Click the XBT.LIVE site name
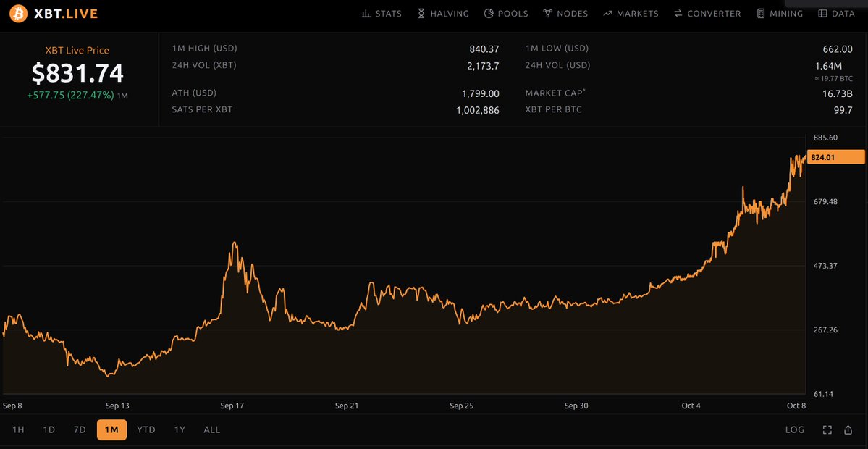Viewport: 868px width, 449px height. point(66,14)
